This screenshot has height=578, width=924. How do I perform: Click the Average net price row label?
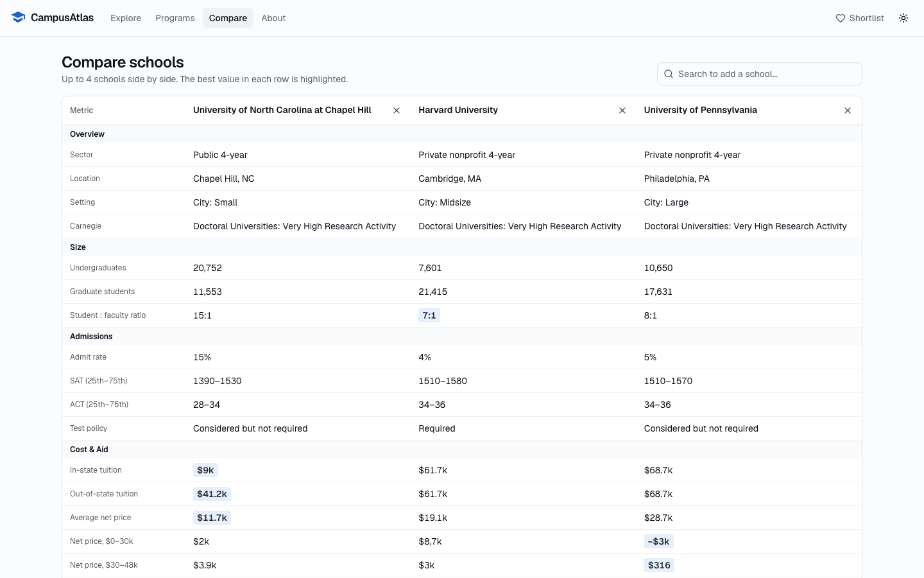click(x=101, y=518)
